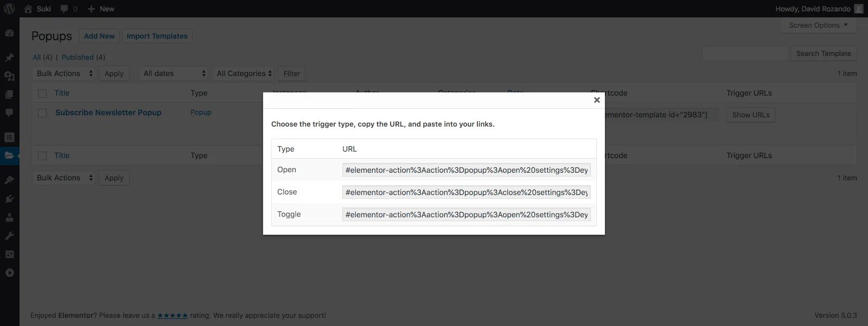Open the Settings sidebar icon
Viewport: 868px width, 326px height.
pyautogui.click(x=9, y=254)
